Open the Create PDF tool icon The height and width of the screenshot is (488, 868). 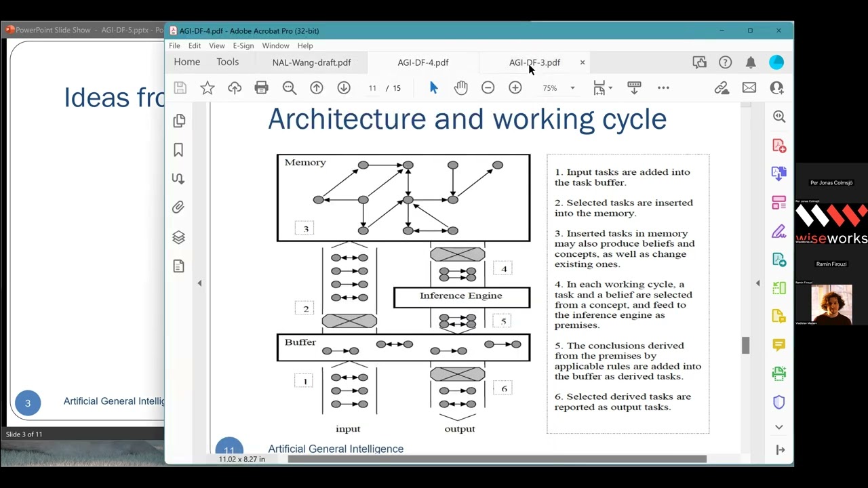(x=778, y=145)
